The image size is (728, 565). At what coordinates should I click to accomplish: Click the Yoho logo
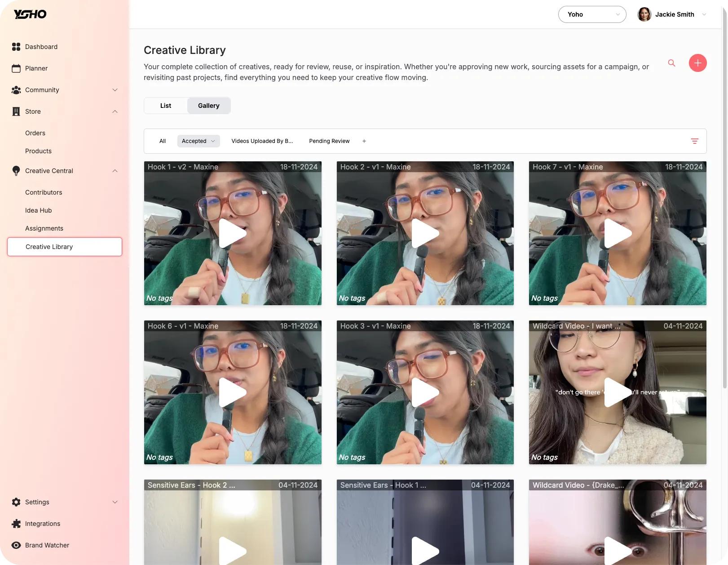point(30,14)
